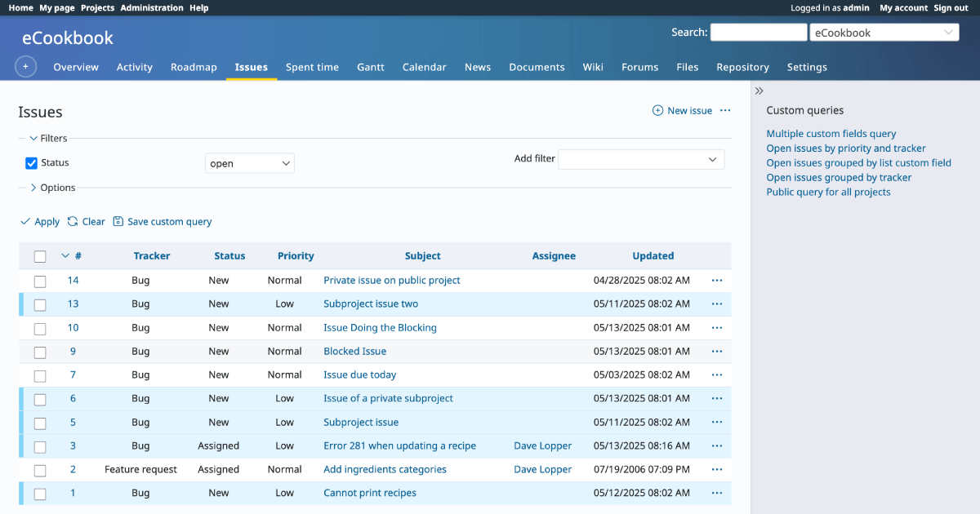Image resolution: width=980 pixels, height=514 pixels.
Task: Open actions menu for issue 6 row
Action: 717,399
